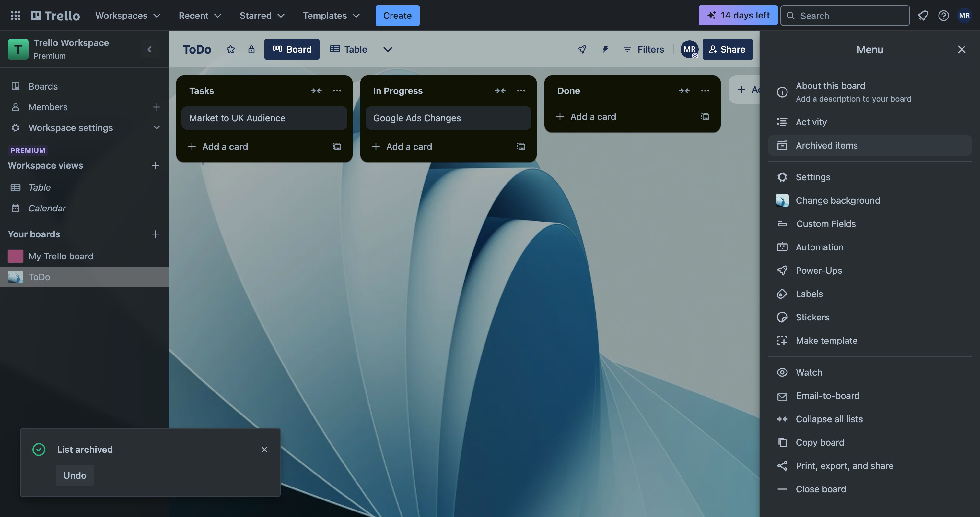The width and height of the screenshot is (980, 517).
Task: Open the app switcher grid icon
Action: [x=16, y=16]
